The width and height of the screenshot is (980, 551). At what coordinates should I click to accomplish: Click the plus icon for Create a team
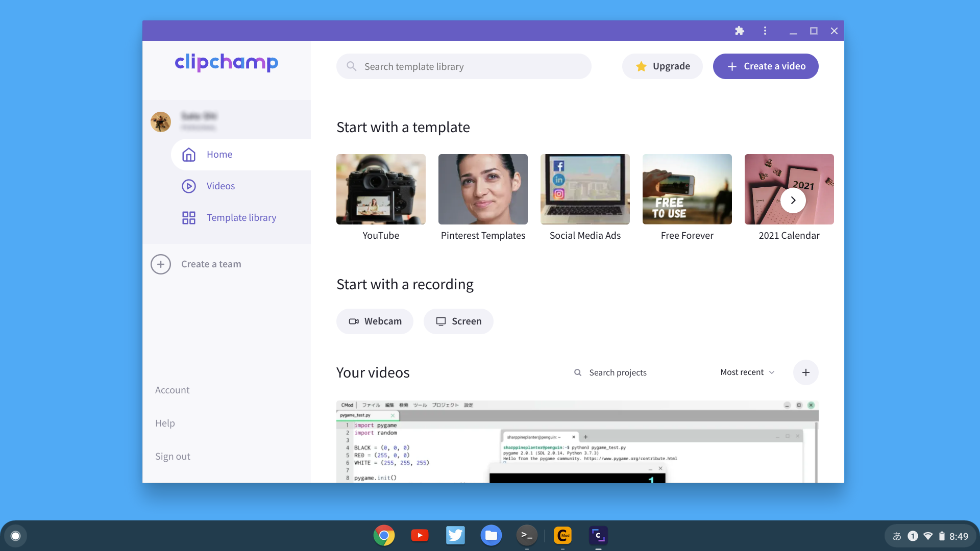160,264
